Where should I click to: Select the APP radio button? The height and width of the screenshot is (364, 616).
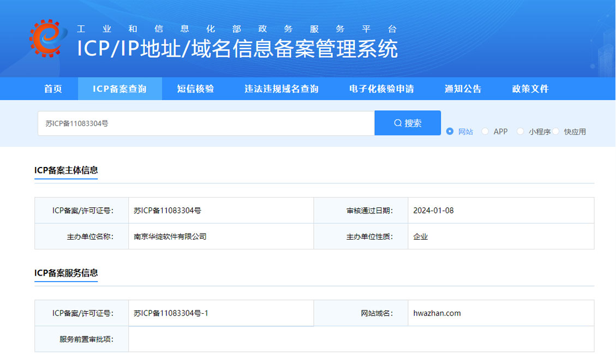(x=485, y=132)
